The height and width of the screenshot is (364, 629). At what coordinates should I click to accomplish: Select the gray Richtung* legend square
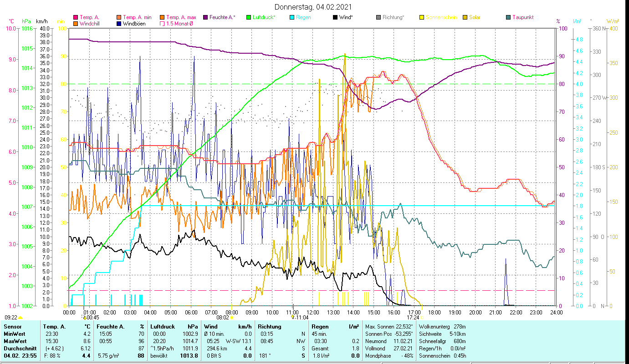pos(378,17)
